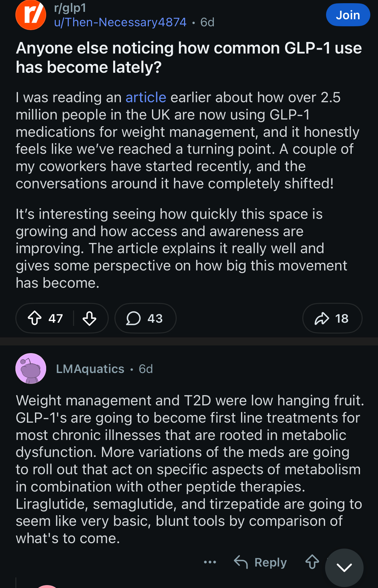Viewport: 378px width, 588px height.
Task: Go to r/glp1 subreddit page
Action: click(70, 8)
